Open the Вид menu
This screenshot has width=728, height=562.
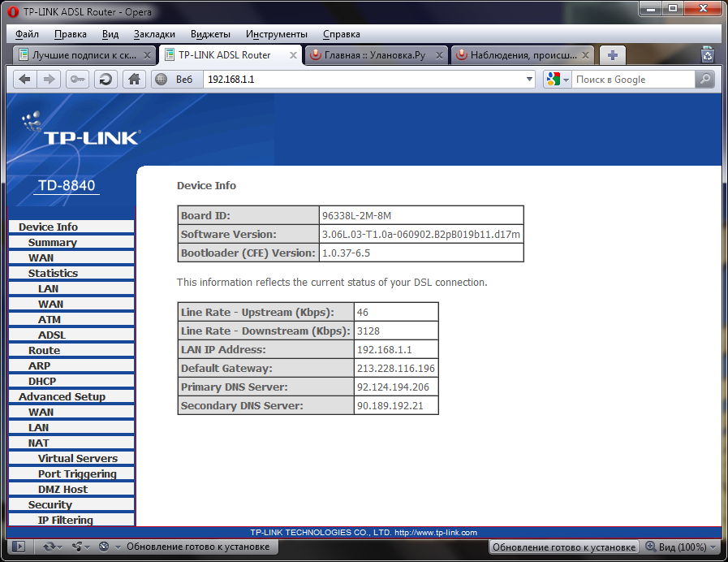pyautogui.click(x=110, y=34)
